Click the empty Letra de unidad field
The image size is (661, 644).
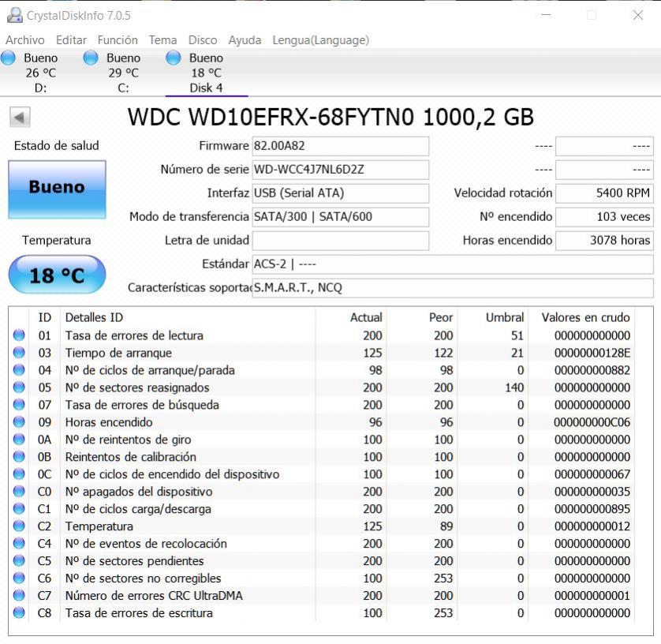341,241
